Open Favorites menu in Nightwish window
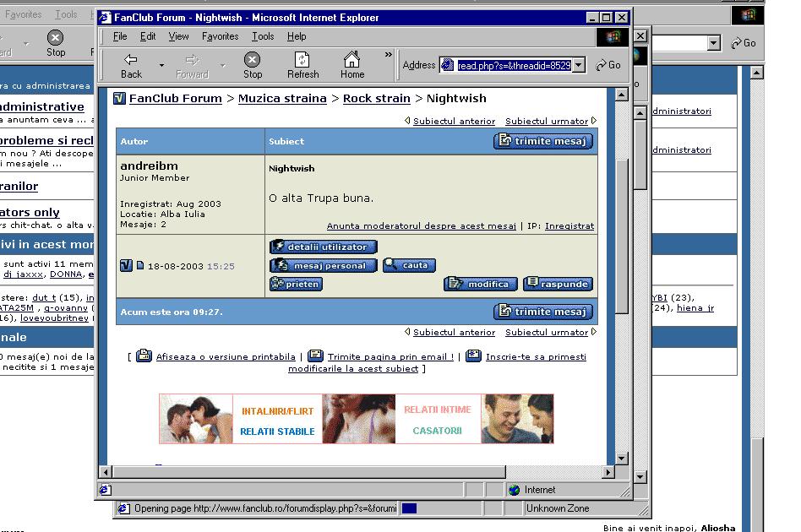 click(x=220, y=36)
